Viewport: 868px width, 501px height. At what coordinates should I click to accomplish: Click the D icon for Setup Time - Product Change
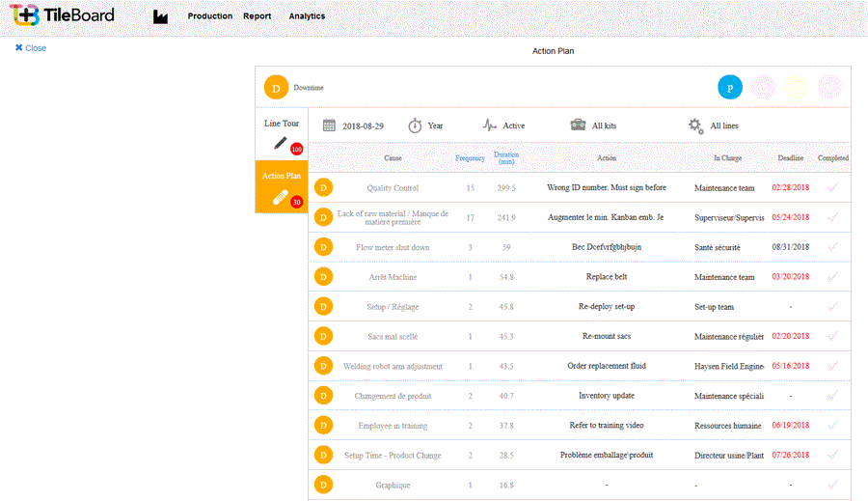[x=323, y=455]
